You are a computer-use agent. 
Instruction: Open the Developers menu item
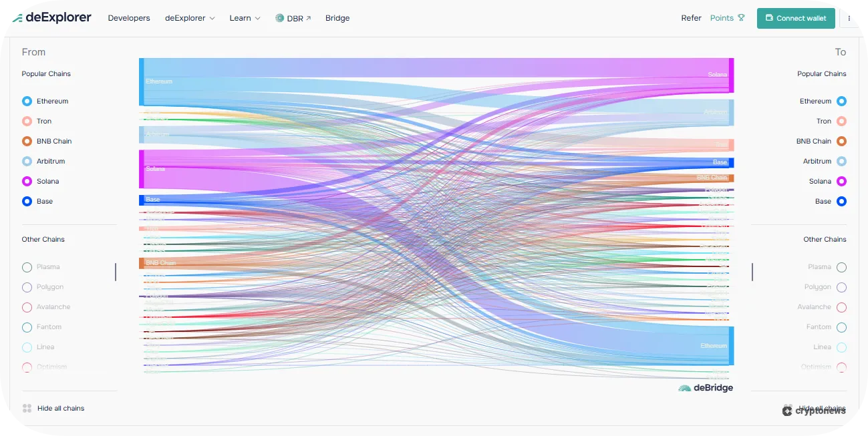point(129,18)
